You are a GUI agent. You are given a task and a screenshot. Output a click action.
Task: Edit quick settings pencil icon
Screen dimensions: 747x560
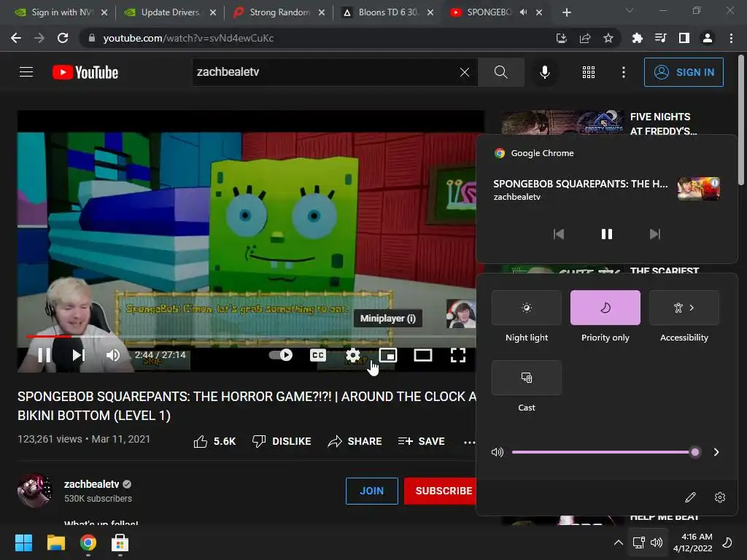(690, 497)
